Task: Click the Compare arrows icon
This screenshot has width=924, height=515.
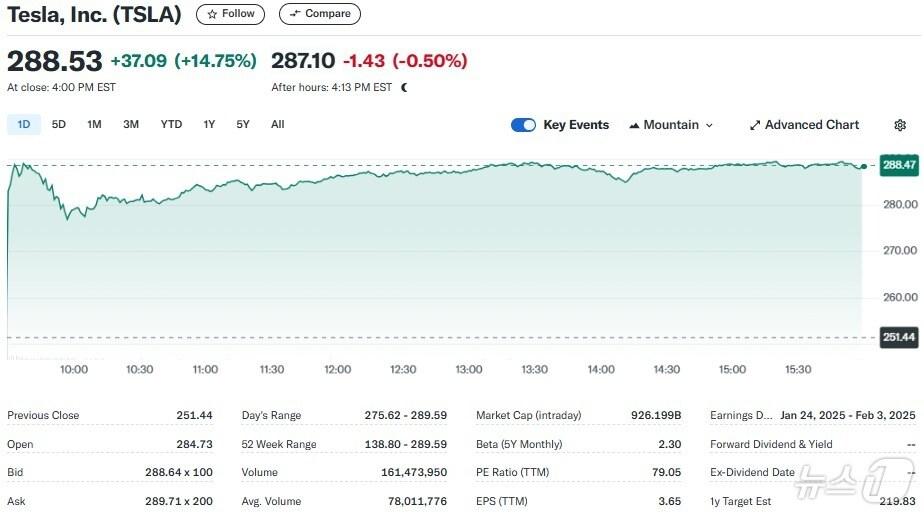Action: point(295,14)
